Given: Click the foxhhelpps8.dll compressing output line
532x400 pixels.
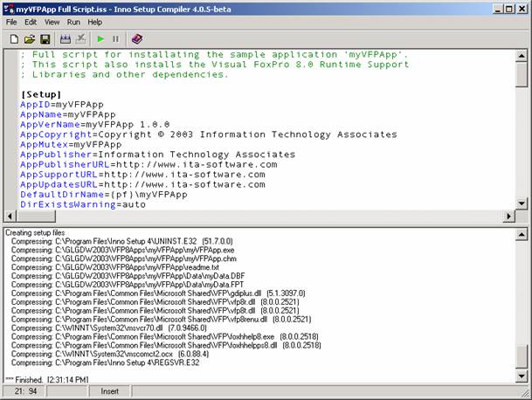Looking at the screenshot, I should [166, 345].
